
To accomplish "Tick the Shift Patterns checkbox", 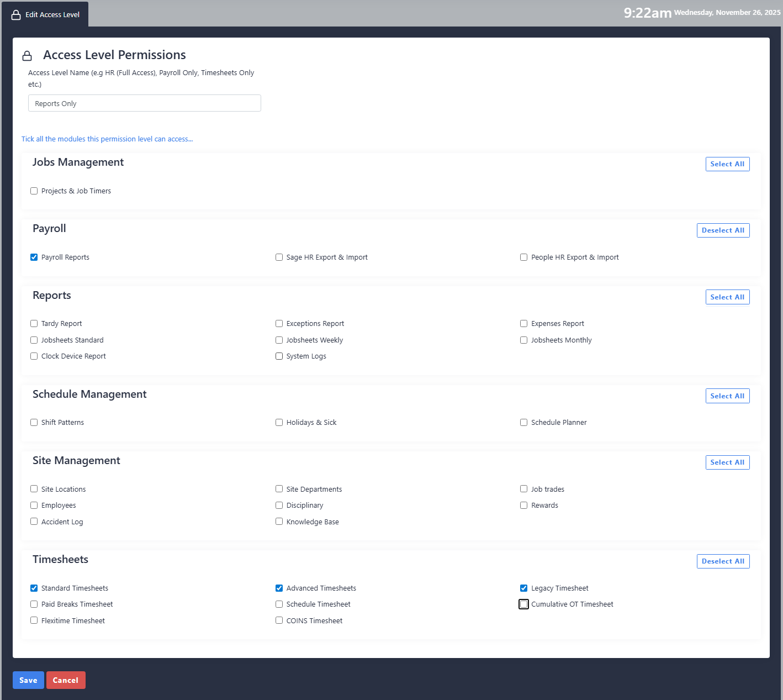I will tap(34, 423).
